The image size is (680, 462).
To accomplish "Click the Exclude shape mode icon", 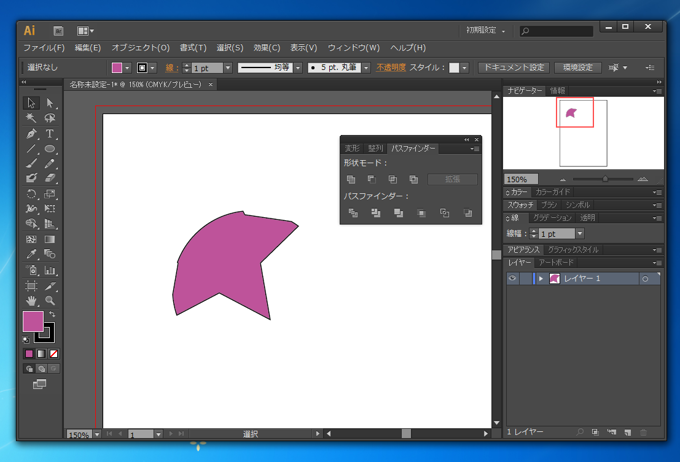I will (x=414, y=179).
